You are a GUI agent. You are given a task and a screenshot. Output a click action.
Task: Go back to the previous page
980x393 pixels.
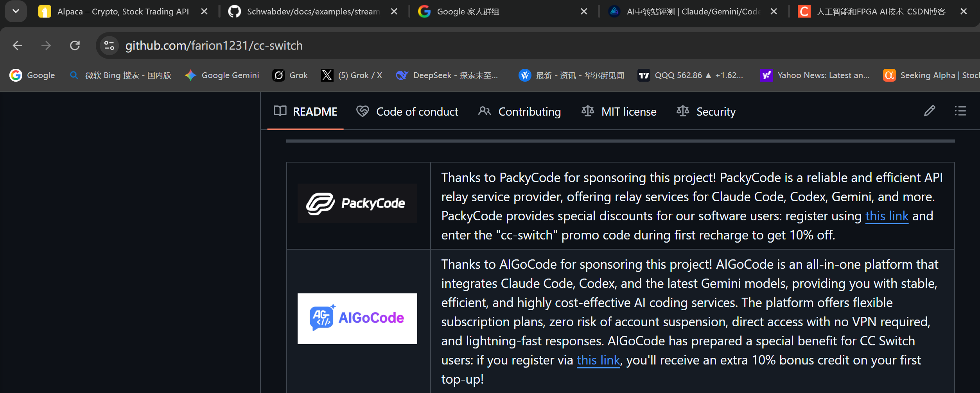click(17, 46)
